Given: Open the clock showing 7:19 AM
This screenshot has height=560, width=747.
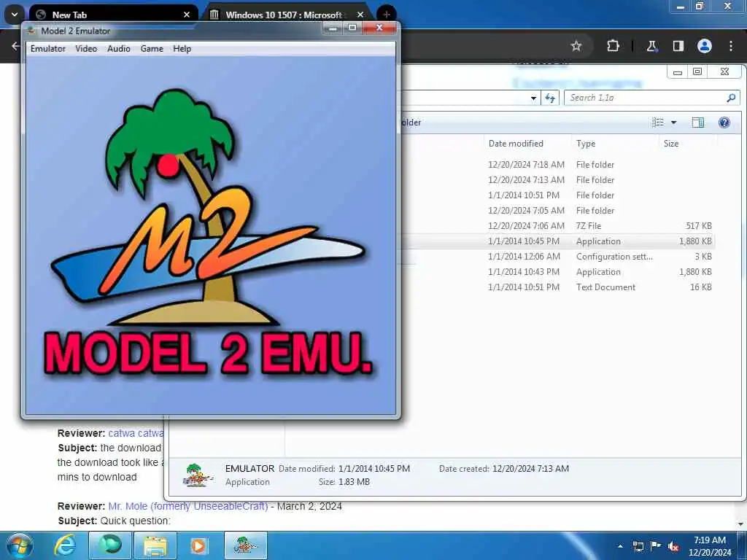Looking at the screenshot, I should 709,545.
